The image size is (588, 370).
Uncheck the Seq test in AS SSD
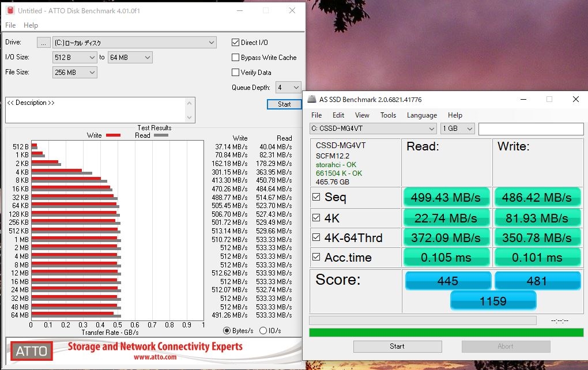pos(316,197)
